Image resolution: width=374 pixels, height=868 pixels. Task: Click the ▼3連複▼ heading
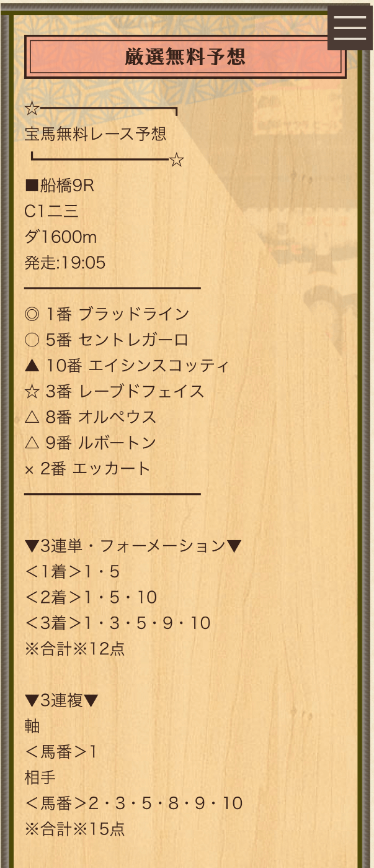(x=61, y=700)
